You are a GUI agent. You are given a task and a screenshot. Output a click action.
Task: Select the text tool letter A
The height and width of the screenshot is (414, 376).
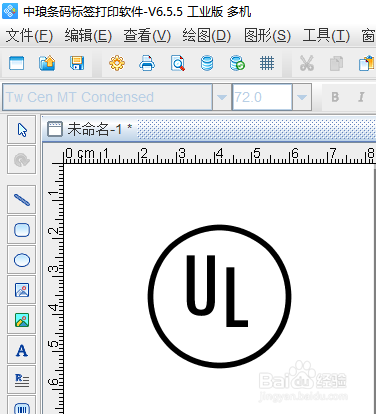click(22, 350)
